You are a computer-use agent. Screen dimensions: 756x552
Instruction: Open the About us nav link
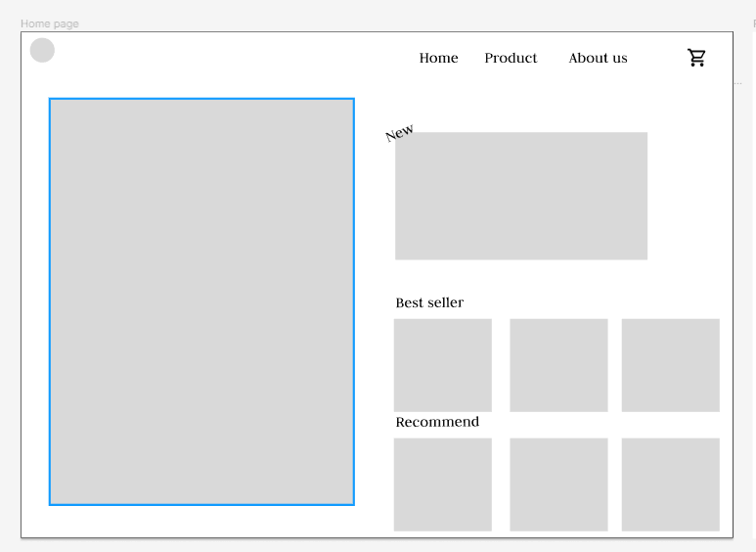coord(598,58)
